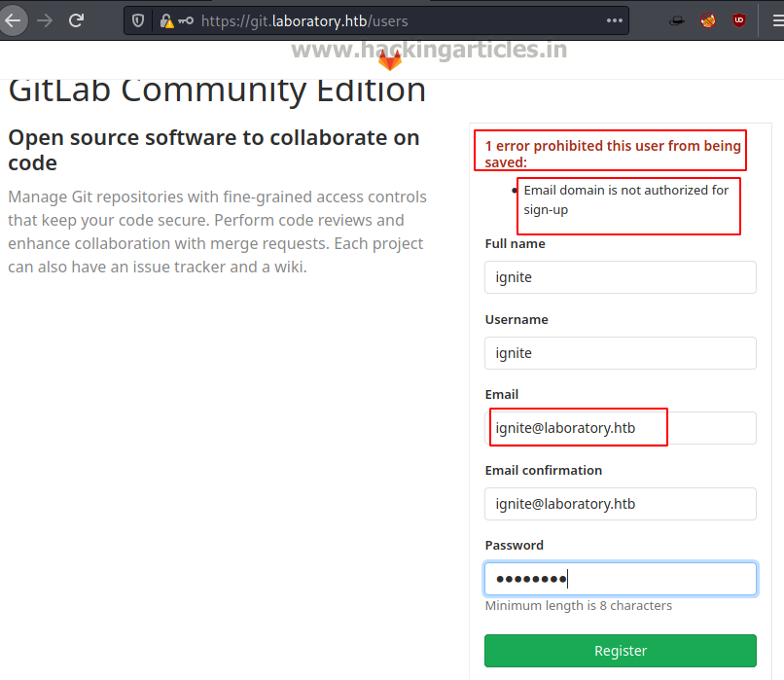Click the 'Email domain is not authorized' error text

[x=626, y=200]
